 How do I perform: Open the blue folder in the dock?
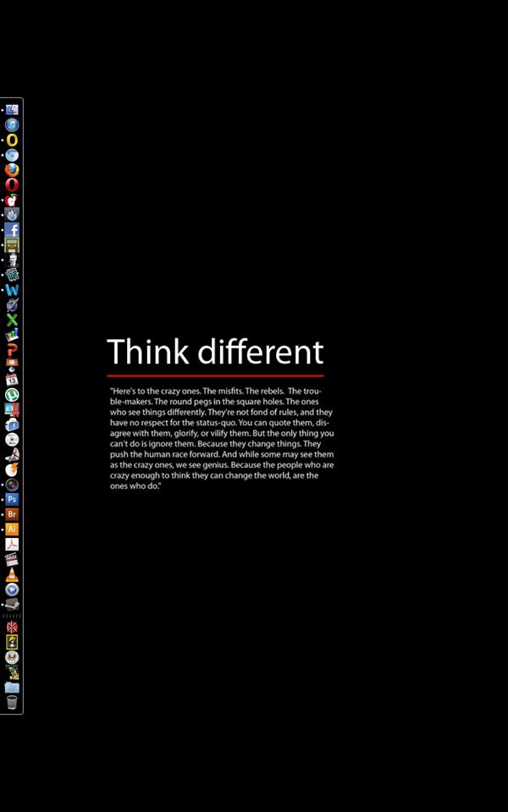12,688
